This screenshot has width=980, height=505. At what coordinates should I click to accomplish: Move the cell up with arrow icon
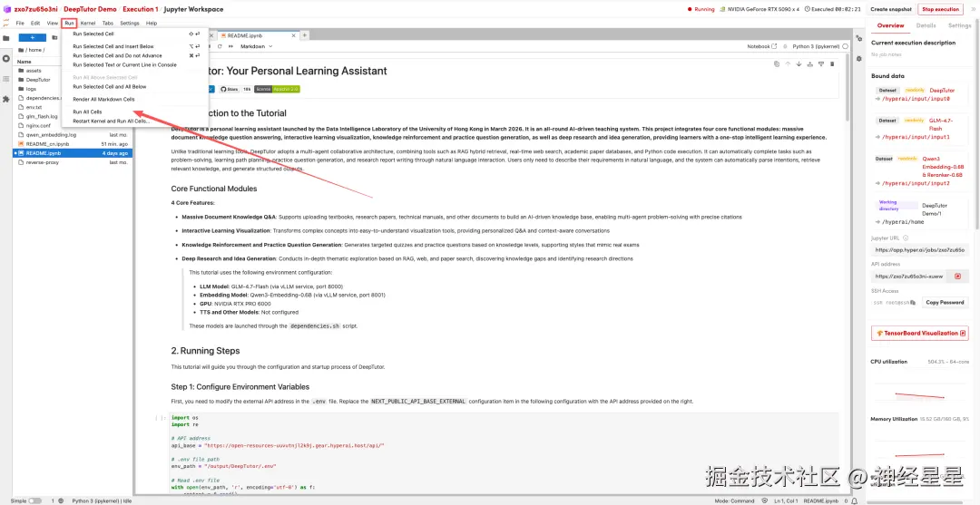click(789, 63)
